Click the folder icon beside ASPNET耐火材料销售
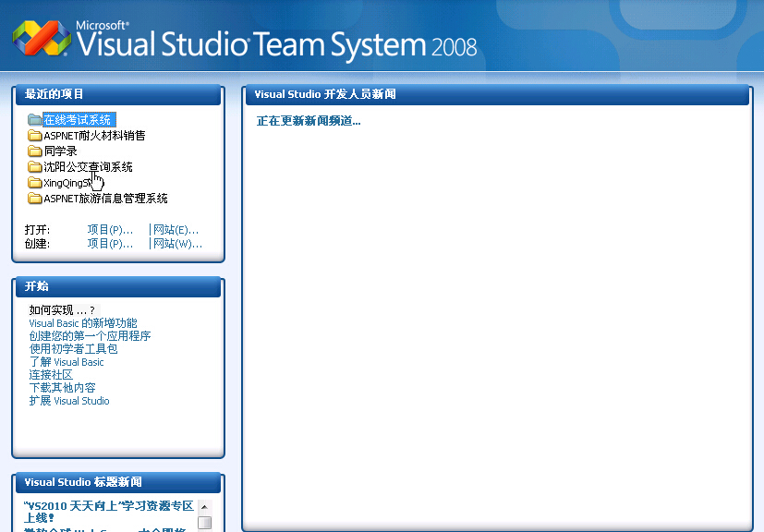Image resolution: width=764 pixels, height=532 pixels. point(34,135)
